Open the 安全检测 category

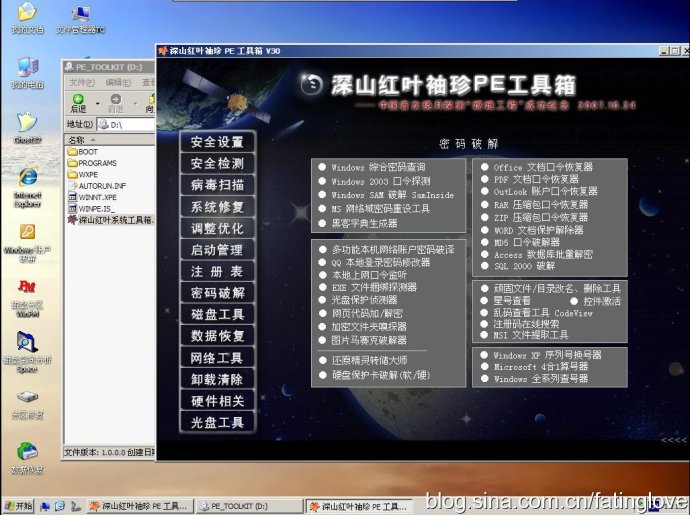[217, 163]
